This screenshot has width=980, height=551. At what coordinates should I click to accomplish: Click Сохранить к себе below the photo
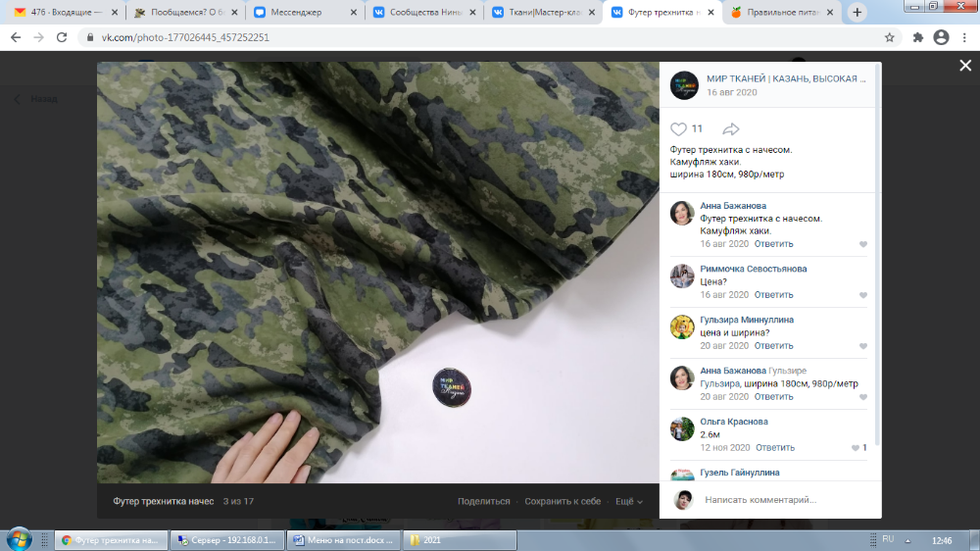click(x=563, y=502)
